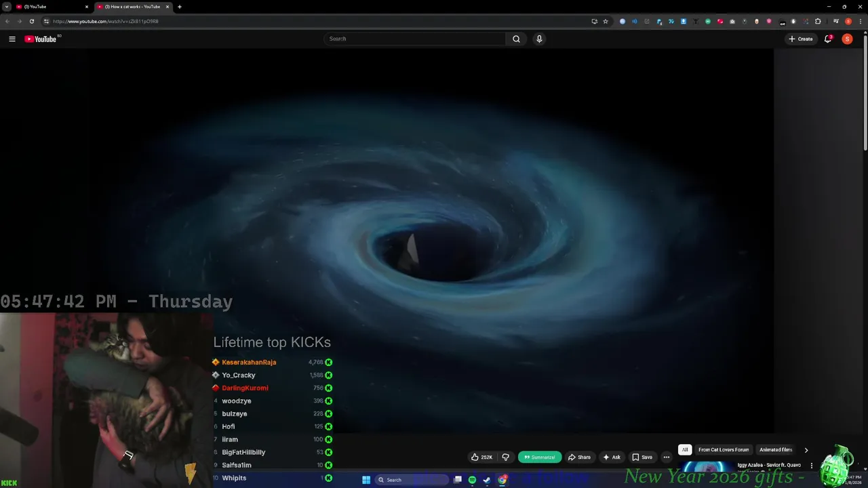Open the more actions ellipsis below the video

coord(667,457)
